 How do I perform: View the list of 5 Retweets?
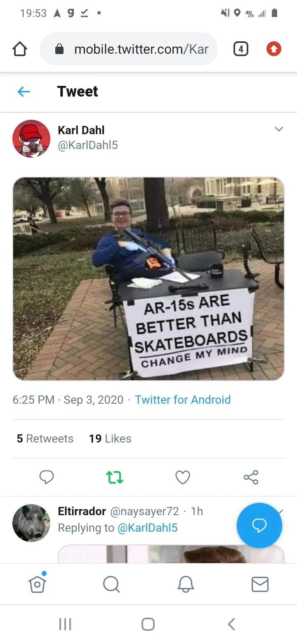[45, 438]
